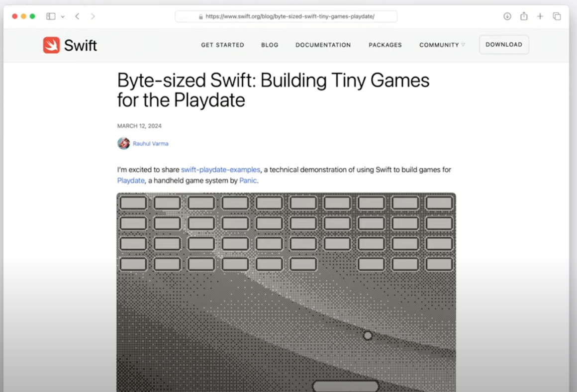The height and width of the screenshot is (392, 577).
Task: Open the Playdate link
Action: tap(131, 181)
